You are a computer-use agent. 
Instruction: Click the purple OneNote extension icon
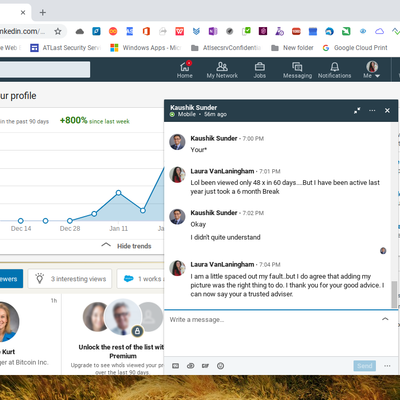pyautogui.click(x=213, y=31)
